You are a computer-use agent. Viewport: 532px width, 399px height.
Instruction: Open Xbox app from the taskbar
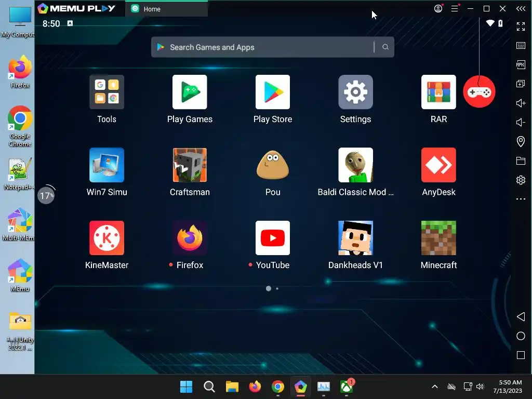click(x=347, y=387)
